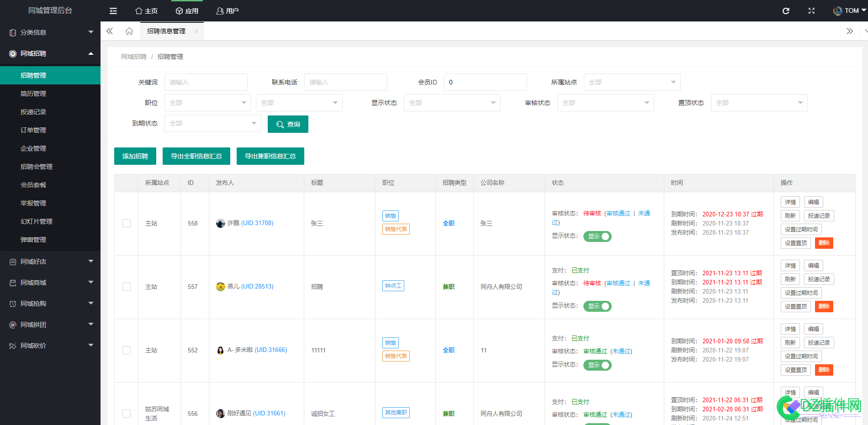
Task: Click TOM's avatar image
Action: pos(837,10)
